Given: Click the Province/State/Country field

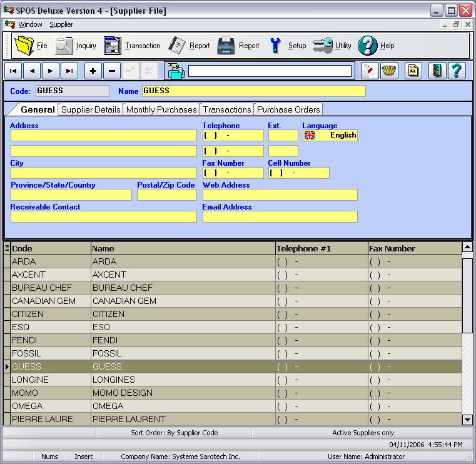Looking at the screenshot, I should pyautogui.click(x=71, y=195).
